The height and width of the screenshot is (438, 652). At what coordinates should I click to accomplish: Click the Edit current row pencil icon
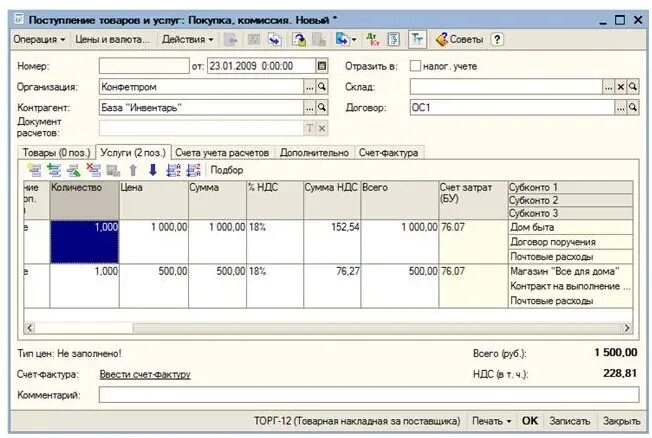[x=74, y=170]
